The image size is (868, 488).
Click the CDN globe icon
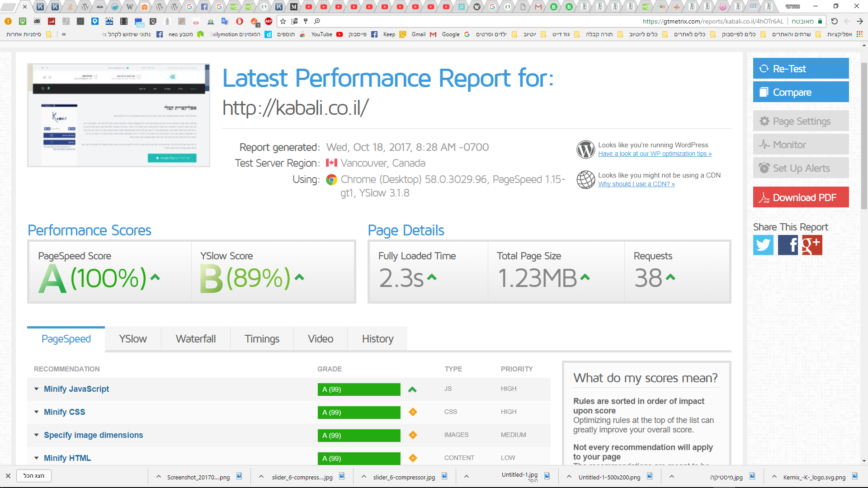(585, 180)
